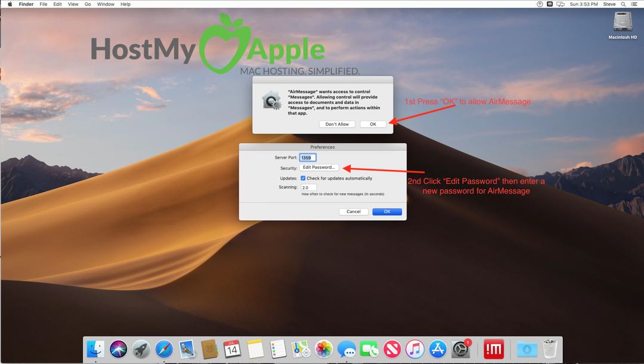Open System Preferences gear with badge

coord(461,350)
